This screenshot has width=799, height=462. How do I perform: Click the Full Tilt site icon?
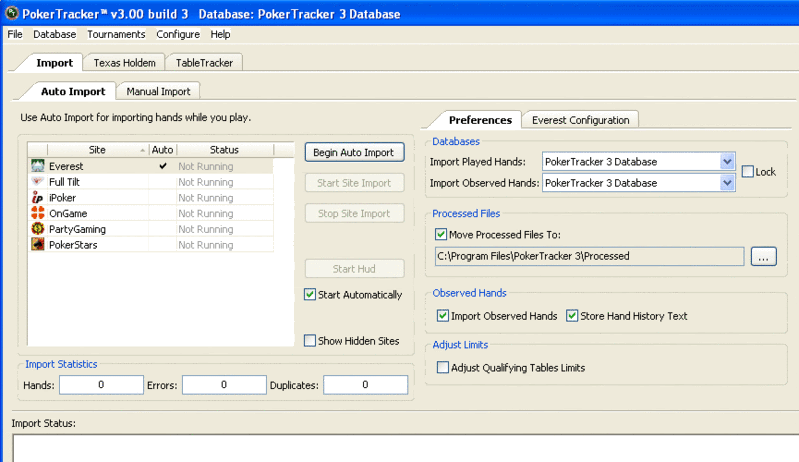[38, 182]
